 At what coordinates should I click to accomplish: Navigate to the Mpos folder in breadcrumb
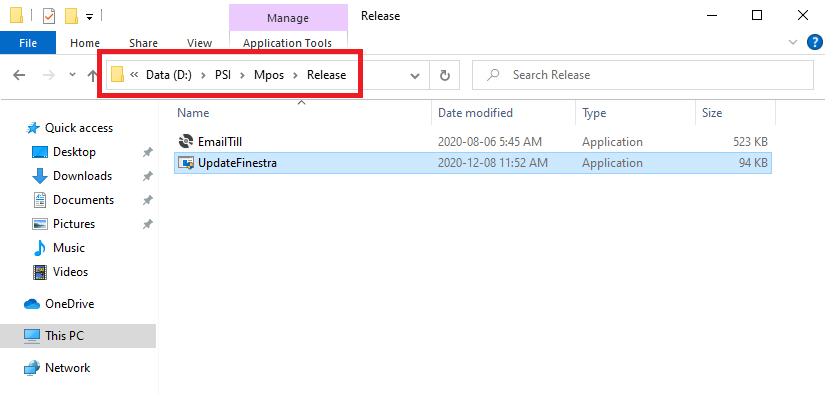pyautogui.click(x=269, y=75)
